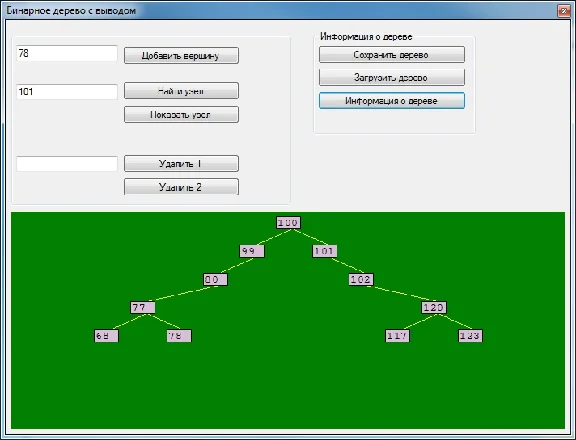The image size is (576, 440).
Task: Select tree node 77
Action: [143, 307]
